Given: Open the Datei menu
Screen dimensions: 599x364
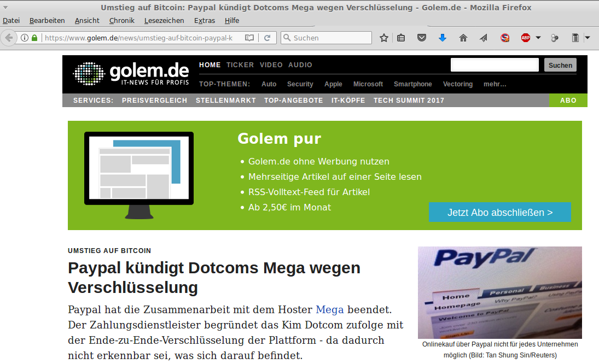Looking at the screenshot, I should (11, 21).
